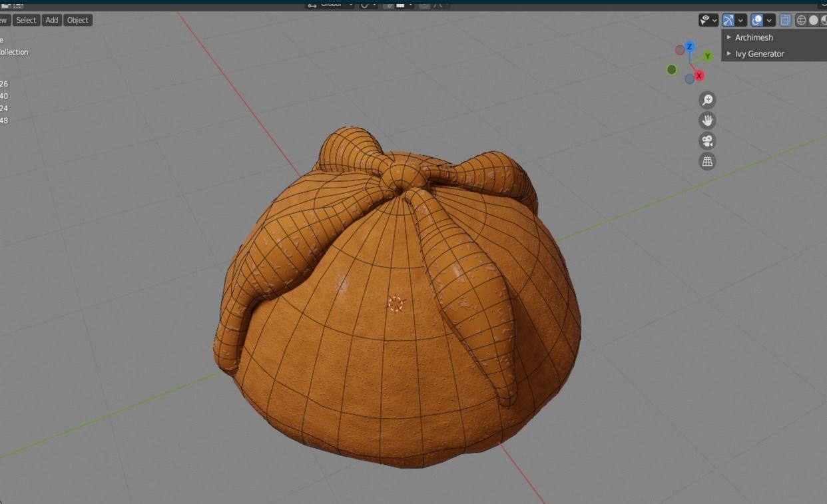Switch between perspective and orthographic grid button

pos(707,161)
